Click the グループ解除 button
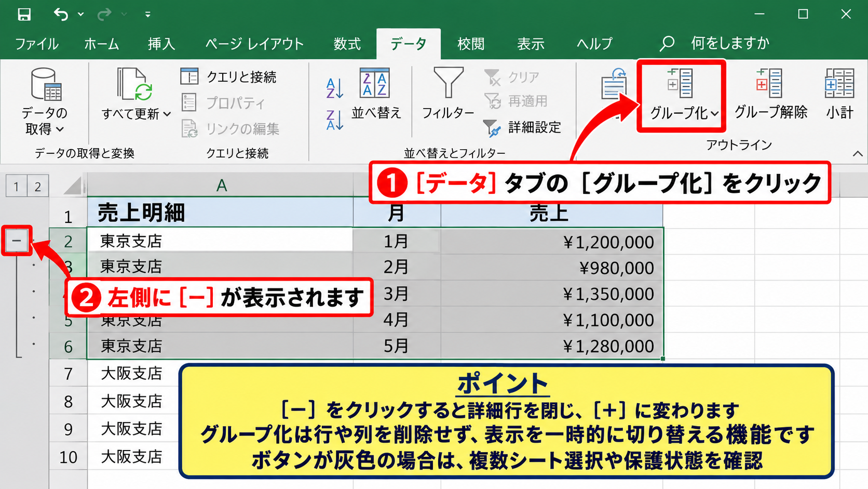Screen dimensions: 868x489 pyautogui.click(x=771, y=94)
